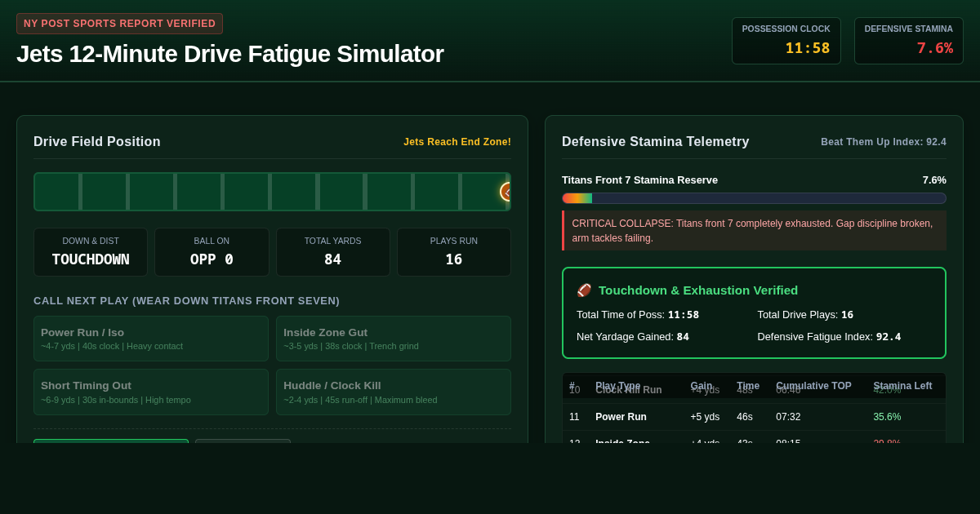980x514 pixels.
Task: Click the 7.6% value above the stamina bar
Action: [x=934, y=180]
